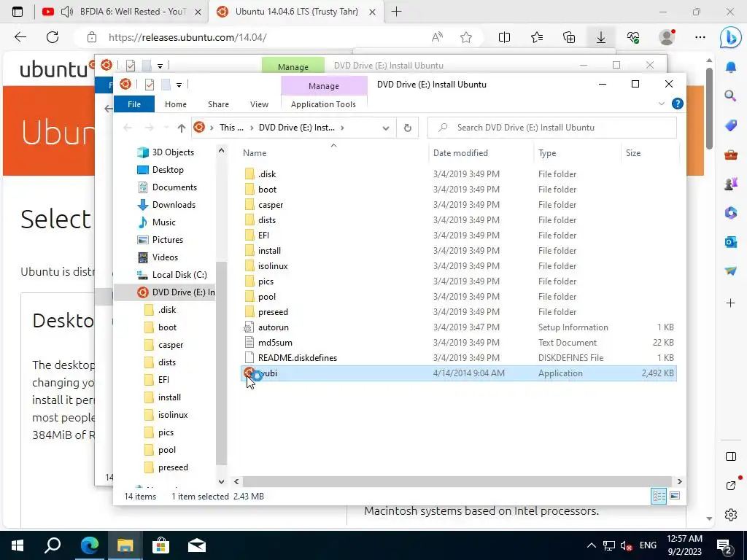Select 3D Objects in navigation pane

coord(173,152)
